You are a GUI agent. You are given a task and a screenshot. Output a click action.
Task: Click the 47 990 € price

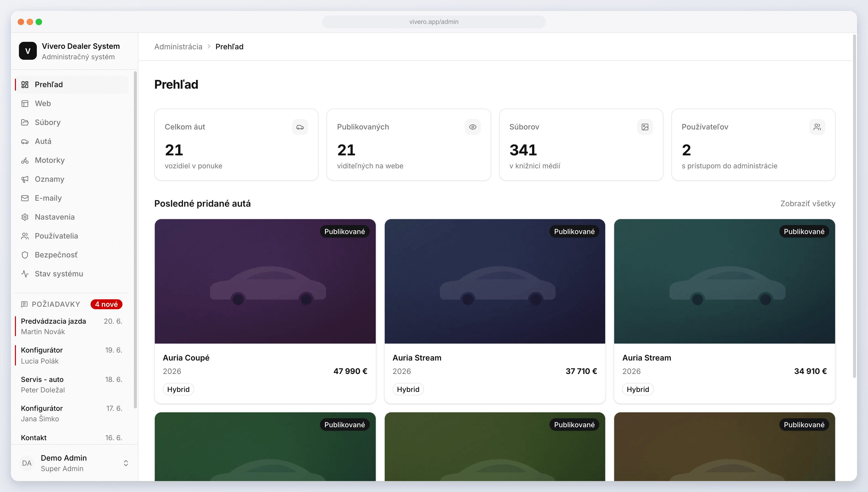[x=350, y=371]
